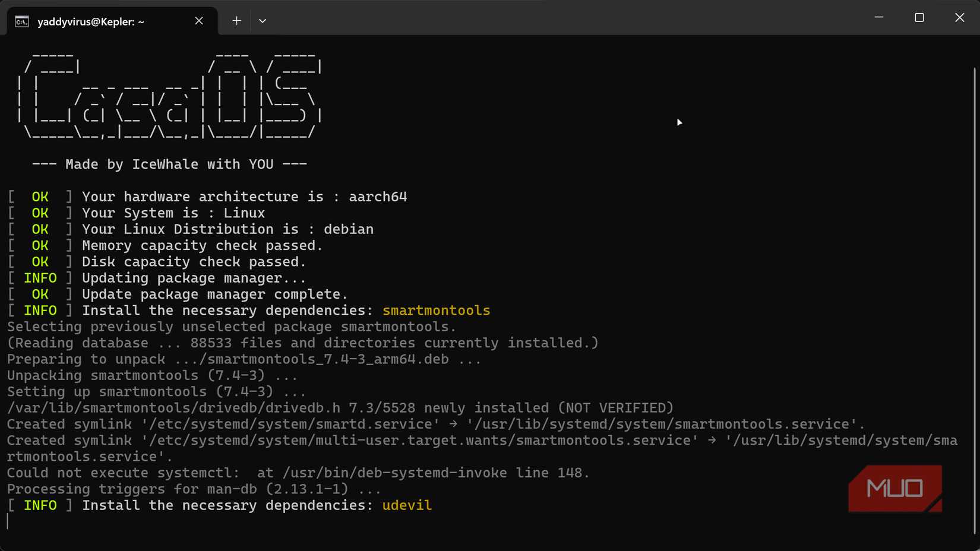The height and width of the screenshot is (551, 980).
Task: Click the yellow 'smartmontools' dependency name
Action: tap(437, 311)
